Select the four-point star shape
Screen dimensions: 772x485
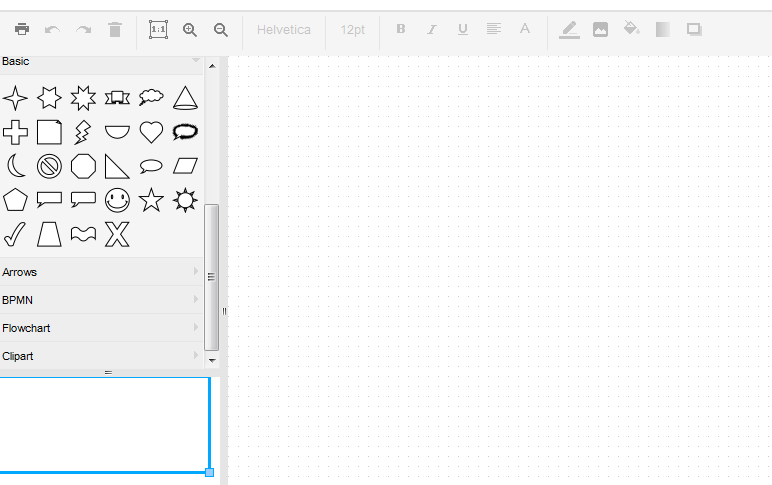15,98
